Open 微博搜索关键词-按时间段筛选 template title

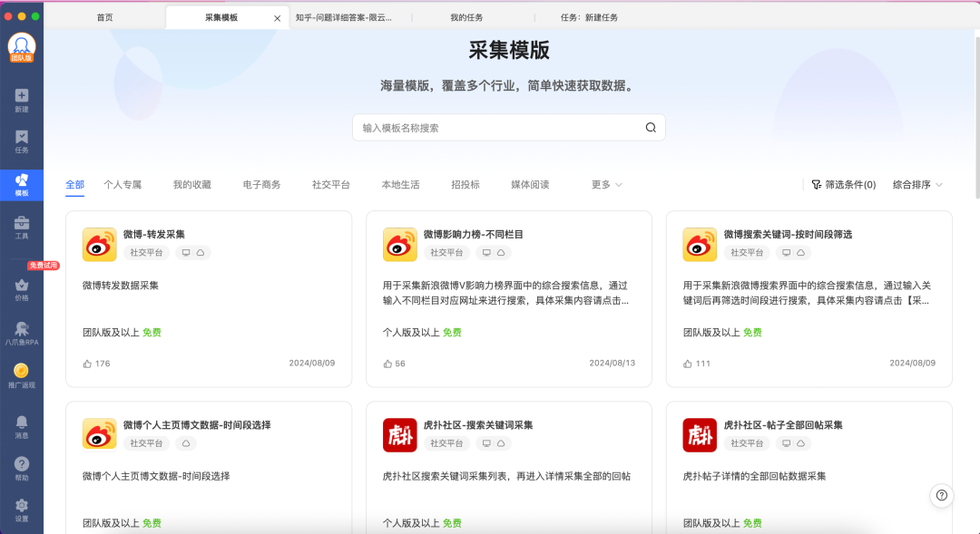788,234
